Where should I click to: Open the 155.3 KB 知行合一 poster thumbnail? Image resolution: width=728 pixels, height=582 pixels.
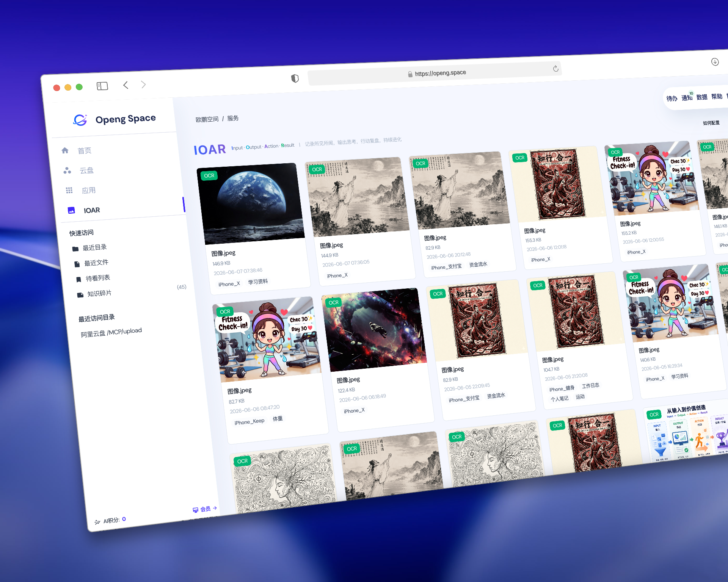(559, 184)
